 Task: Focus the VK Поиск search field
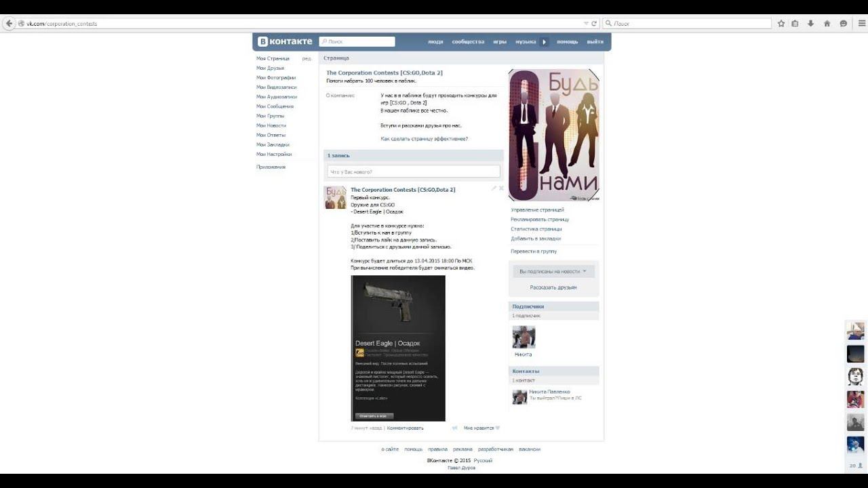pyautogui.click(x=357, y=41)
